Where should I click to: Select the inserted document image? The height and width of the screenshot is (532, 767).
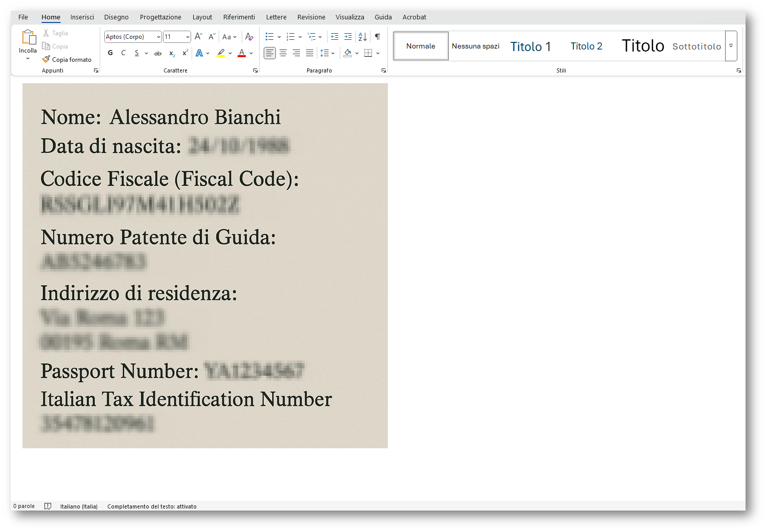point(205,265)
